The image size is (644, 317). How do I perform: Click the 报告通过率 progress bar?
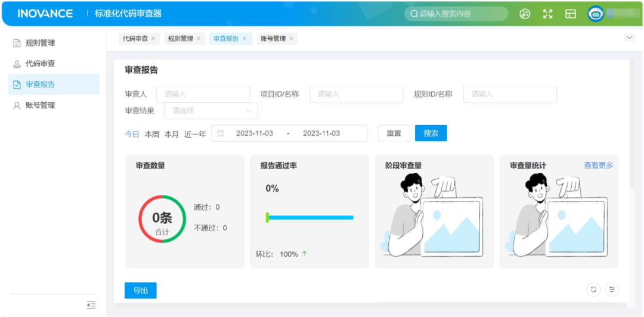tap(309, 217)
